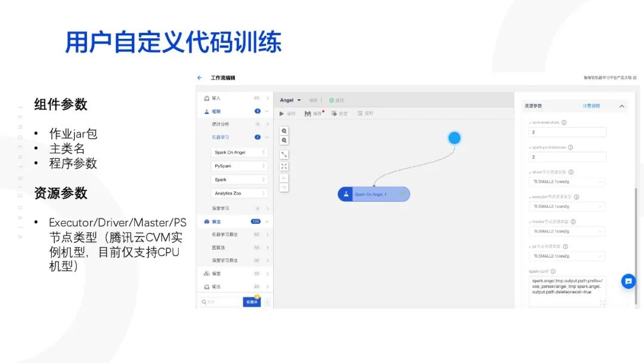Image resolution: width=644 pixels, height=363 pixels.
Task: Click the 历史 history button
Action: pyautogui.click(x=340, y=113)
